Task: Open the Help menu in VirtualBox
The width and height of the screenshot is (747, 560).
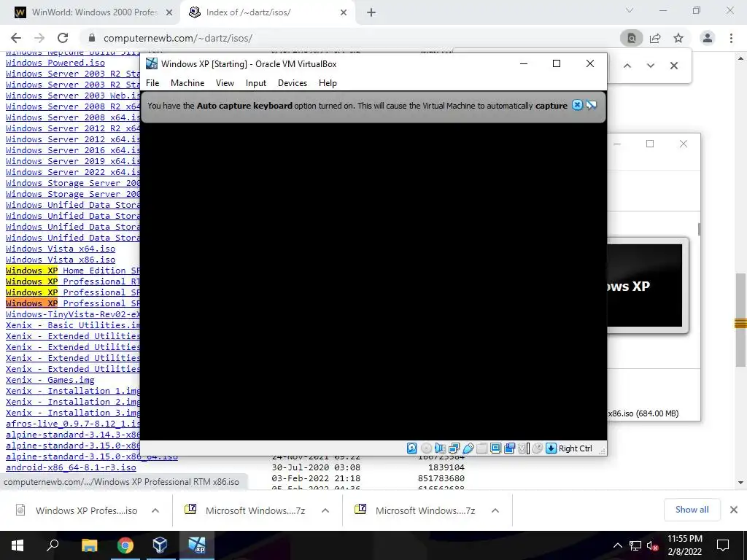Action: [328, 83]
